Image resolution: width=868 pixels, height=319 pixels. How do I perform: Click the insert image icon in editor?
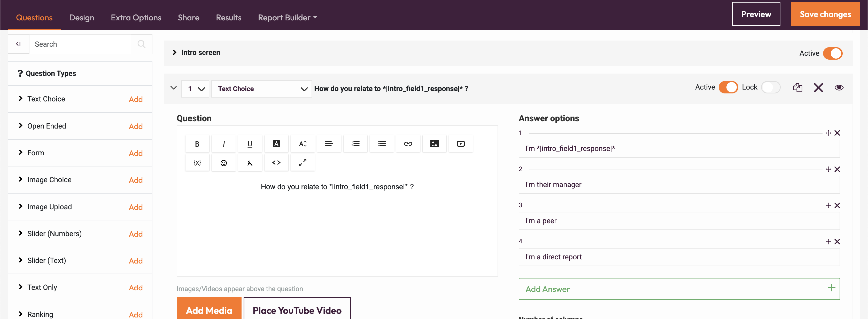pyautogui.click(x=434, y=144)
